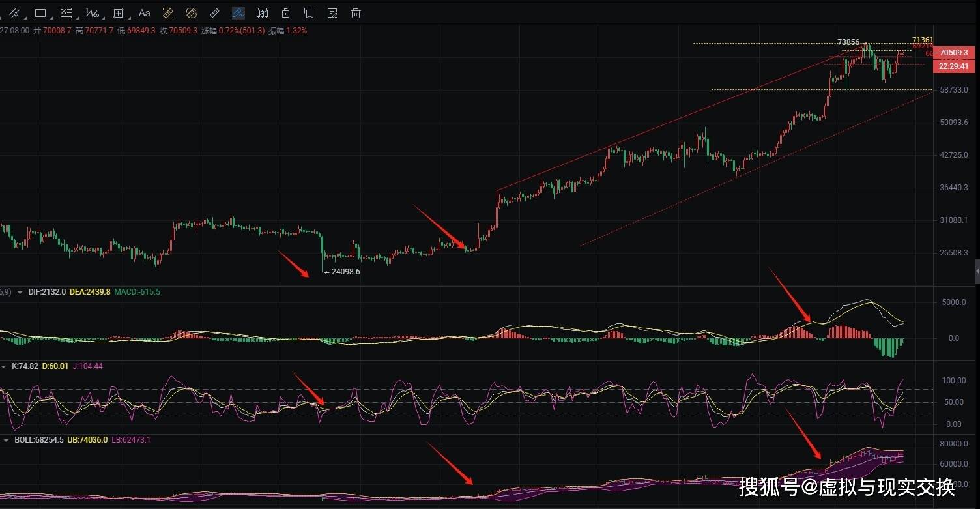Select the rectangle shape drawing tool

(40, 13)
